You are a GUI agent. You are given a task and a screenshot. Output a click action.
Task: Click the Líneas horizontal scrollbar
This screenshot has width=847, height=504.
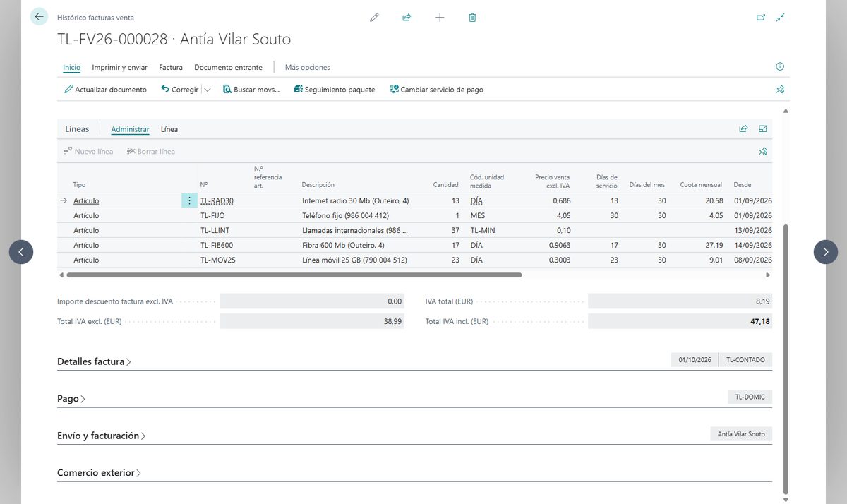pos(294,275)
